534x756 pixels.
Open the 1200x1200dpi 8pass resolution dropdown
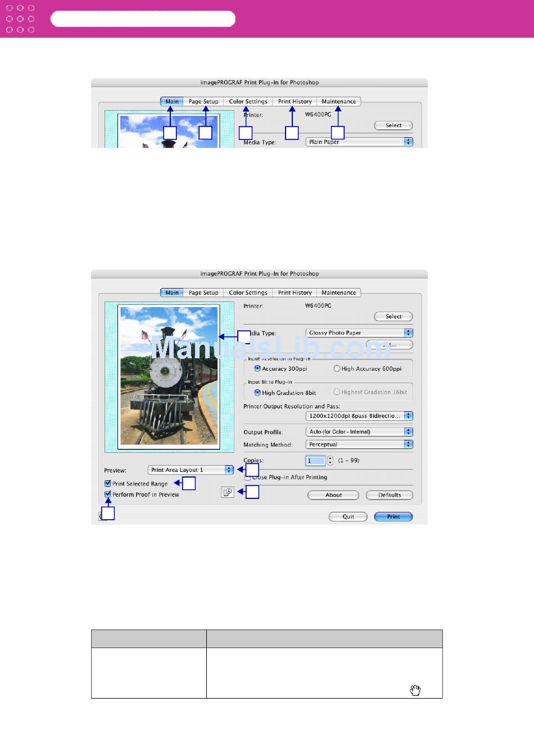click(x=359, y=416)
